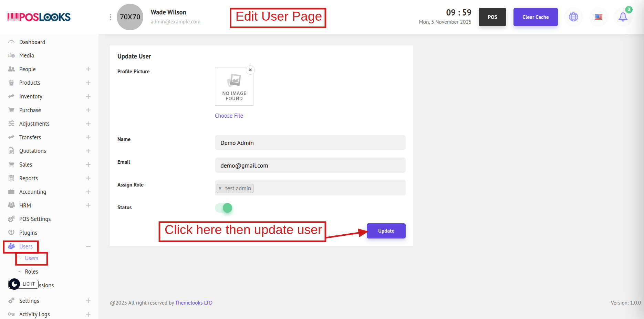Image resolution: width=644 pixels, height=319 pixels.
Task: Click the POS Settings gear icon
Action: 11,219
